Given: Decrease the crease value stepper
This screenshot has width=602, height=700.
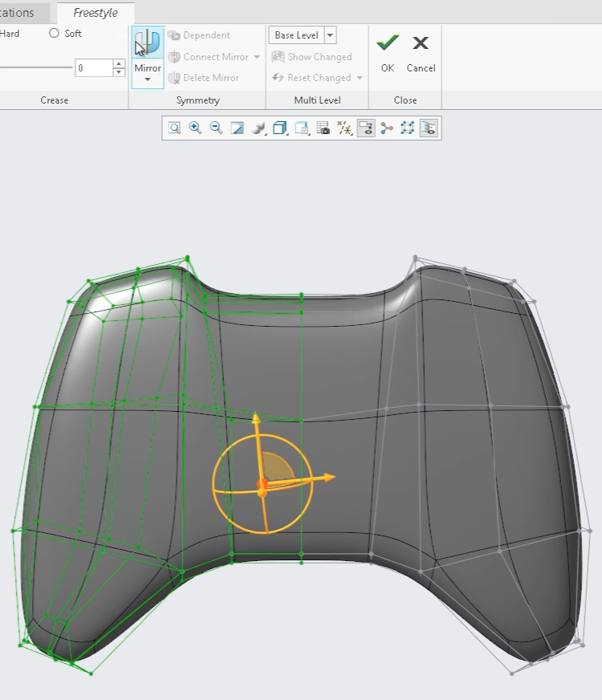Looking at the screenshot, I should click(x=119, y=72).
